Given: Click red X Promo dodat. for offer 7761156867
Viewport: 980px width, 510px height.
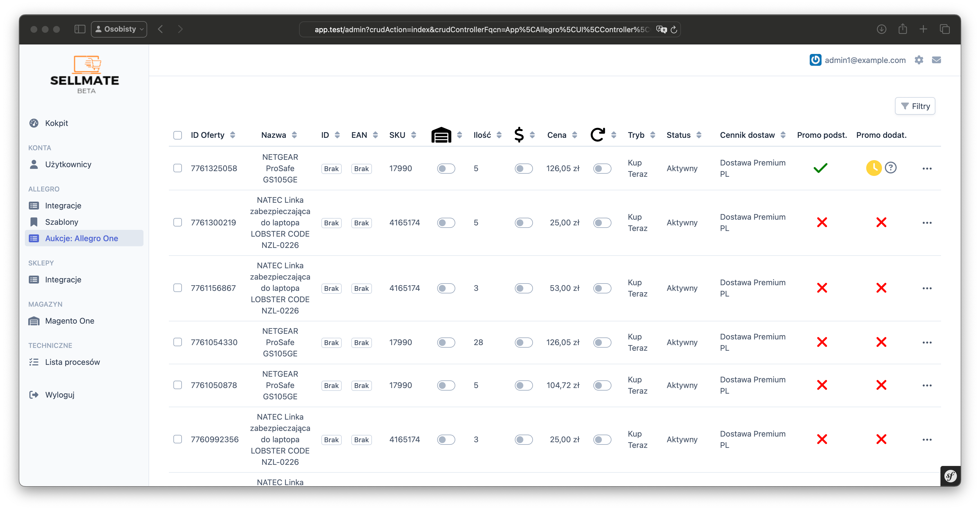Looking at the screenshot, I should [881, 288].
